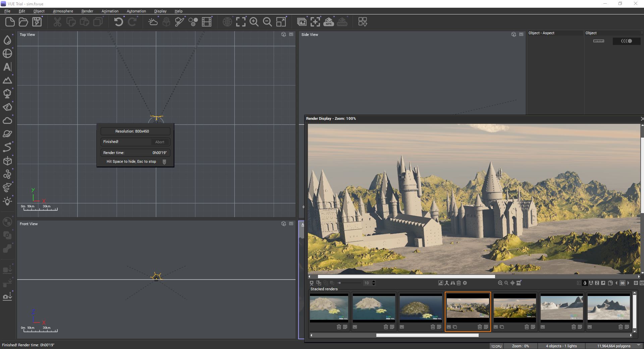Screen dimensions: 644x349
Task: Click the frame selection brackets icon
Action: [241, 22]
